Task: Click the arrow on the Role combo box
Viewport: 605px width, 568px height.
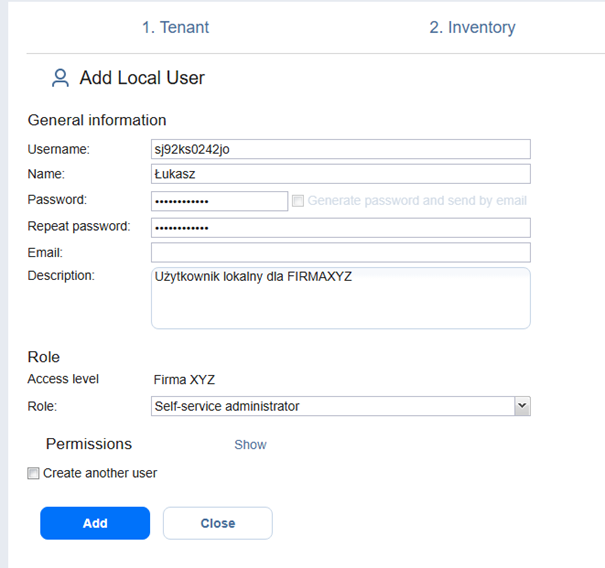Action: pos(521,406)
